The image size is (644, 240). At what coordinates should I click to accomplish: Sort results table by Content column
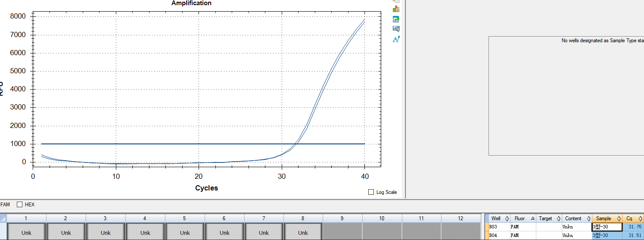pos(577,218)
